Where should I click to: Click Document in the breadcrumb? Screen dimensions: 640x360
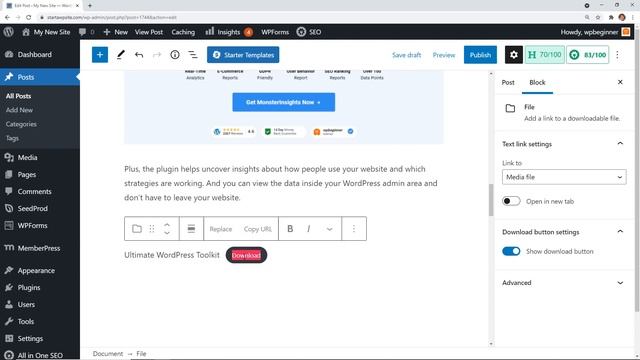click(108, 353)
